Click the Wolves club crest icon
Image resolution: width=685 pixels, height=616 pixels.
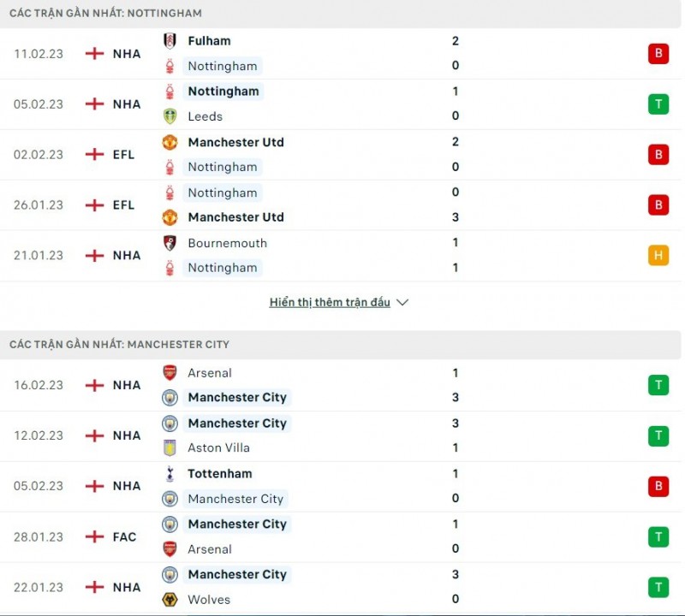170,599
